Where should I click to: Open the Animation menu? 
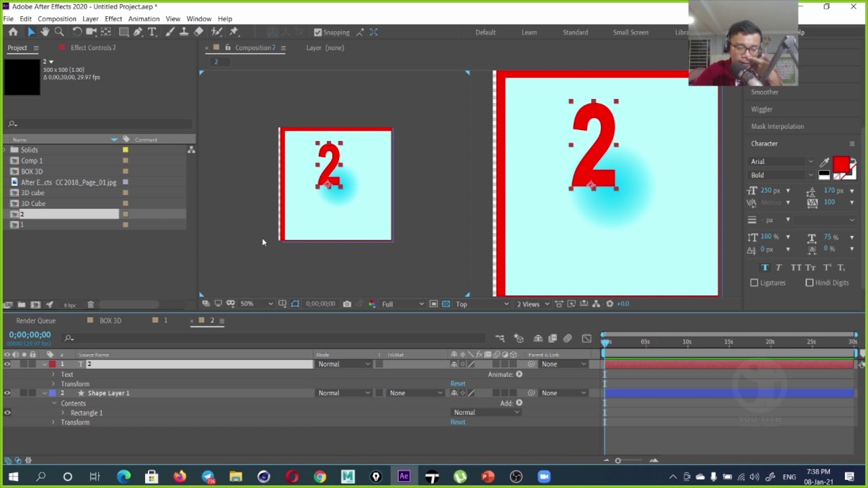[x=144, y=19]
